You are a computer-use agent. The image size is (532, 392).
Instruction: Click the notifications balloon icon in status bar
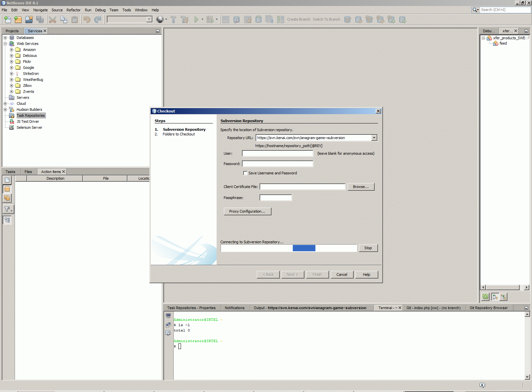[482, 385]
